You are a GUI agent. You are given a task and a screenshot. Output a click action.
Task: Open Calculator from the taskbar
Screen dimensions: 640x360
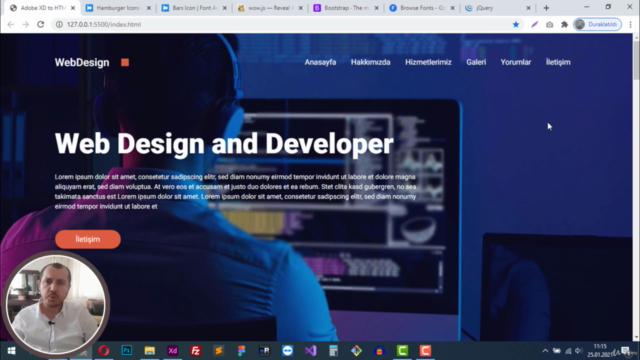[333, 351]
